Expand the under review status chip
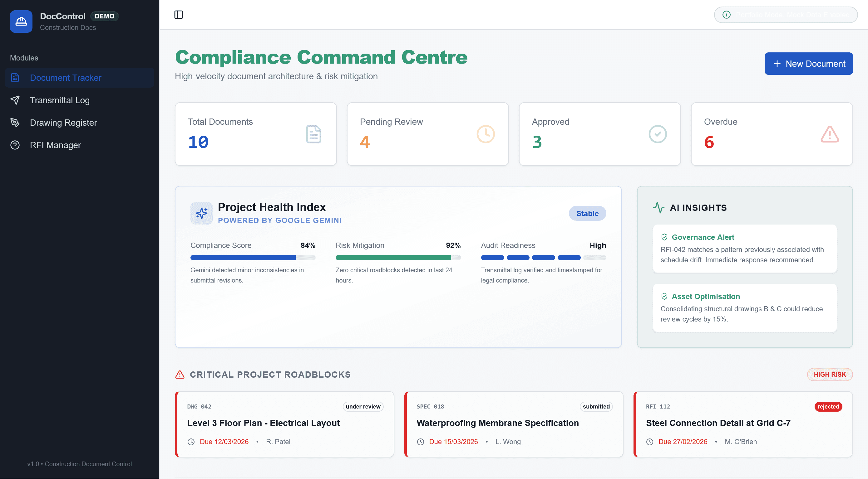This screenshot has height=479, width=868. point(363,406)
